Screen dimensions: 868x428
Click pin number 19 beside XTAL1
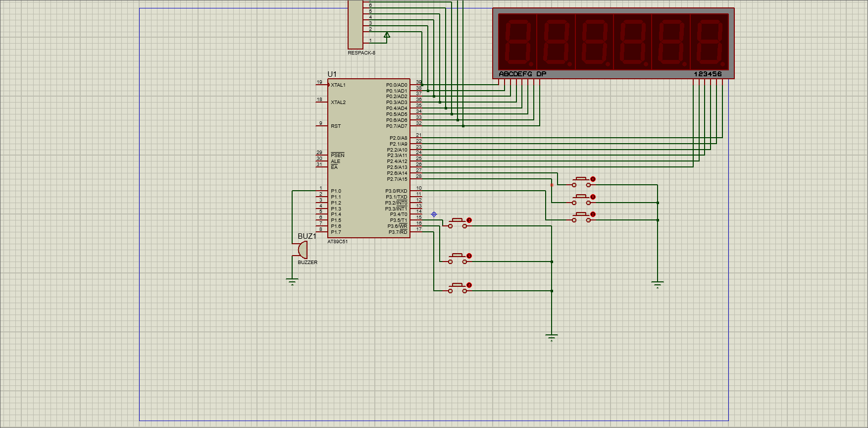pyautogui.click(x=319, y=82)
